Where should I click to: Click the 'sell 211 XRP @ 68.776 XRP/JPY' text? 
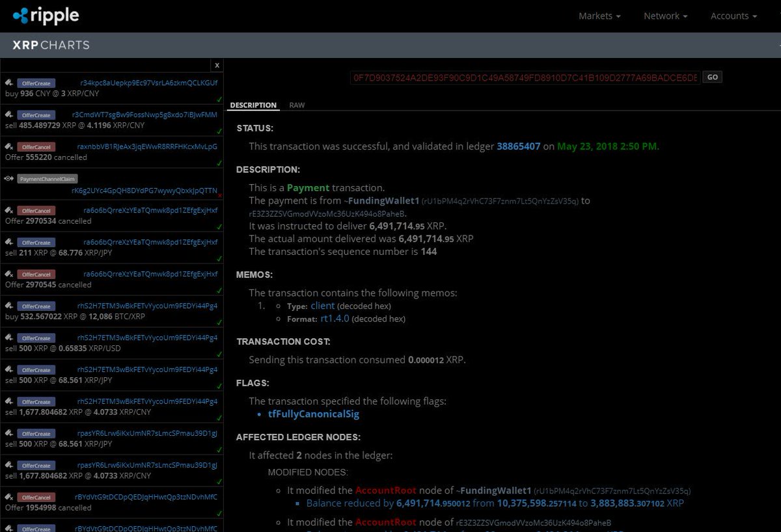pyautogui.click(x=59, y=253)
